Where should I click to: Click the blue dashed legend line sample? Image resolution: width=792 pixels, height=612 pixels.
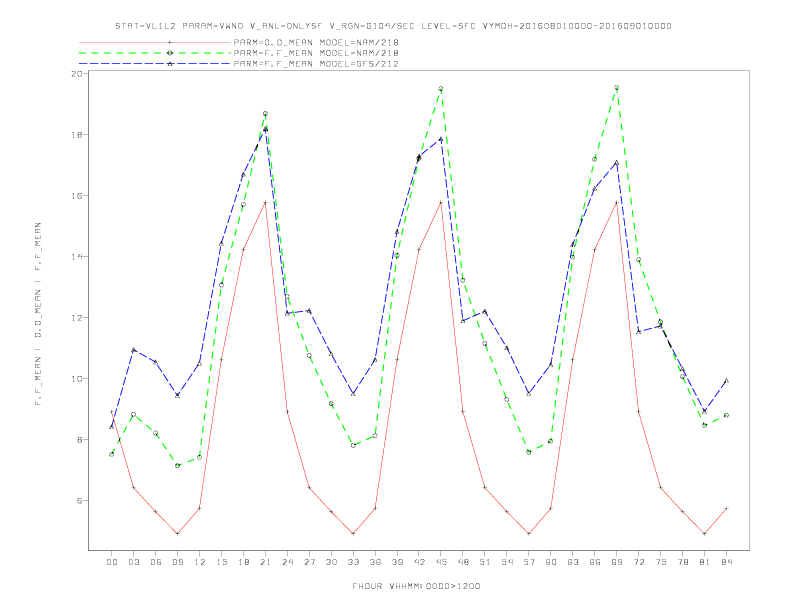155,64
